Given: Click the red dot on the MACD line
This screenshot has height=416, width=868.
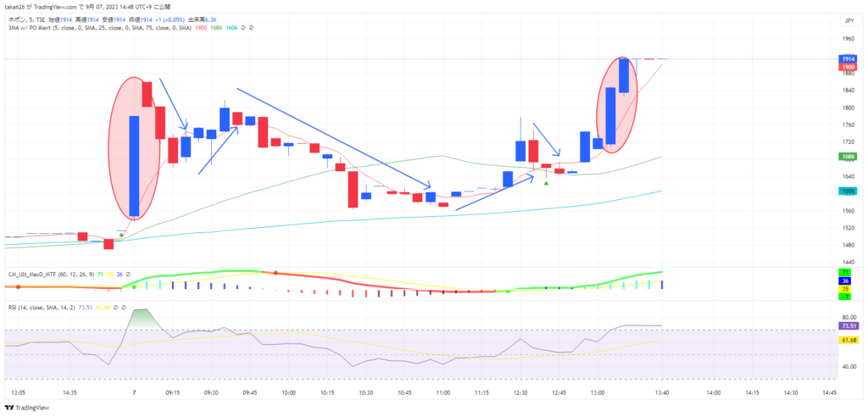Looking at the screenshot, I should [275, 273].
